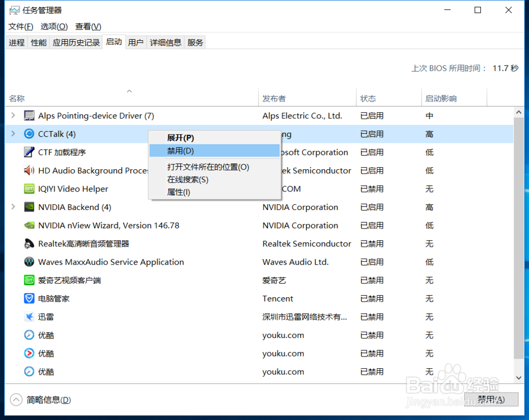Select the 启动 tab

tap(114, 42)
